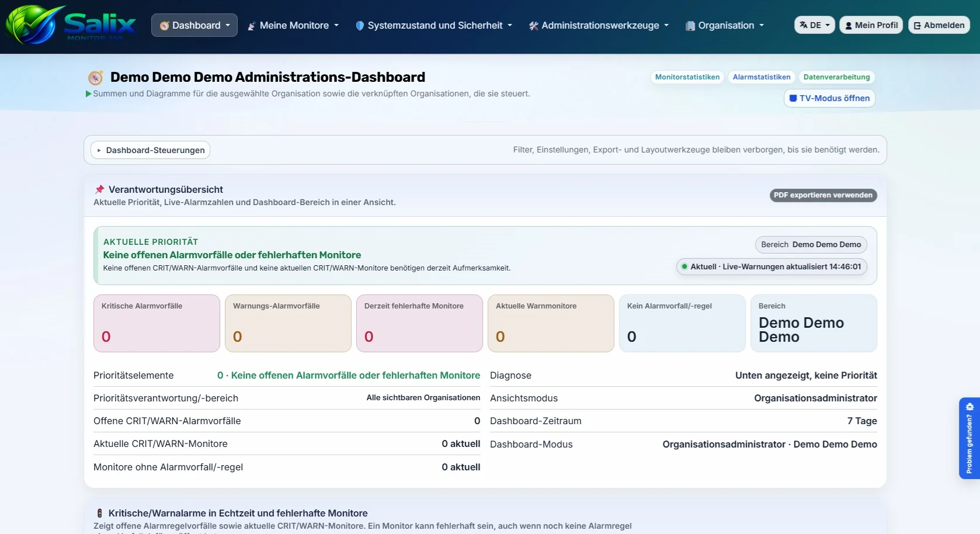Click the 'Organisationsadministrator' Ansichtsmodus value
Screen dimensions: 980x534
point(815,398)
